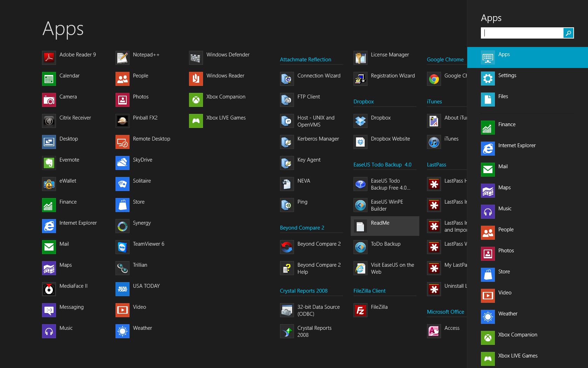Open 32-bit Data Source (ODBC)

tap(311, 310)
